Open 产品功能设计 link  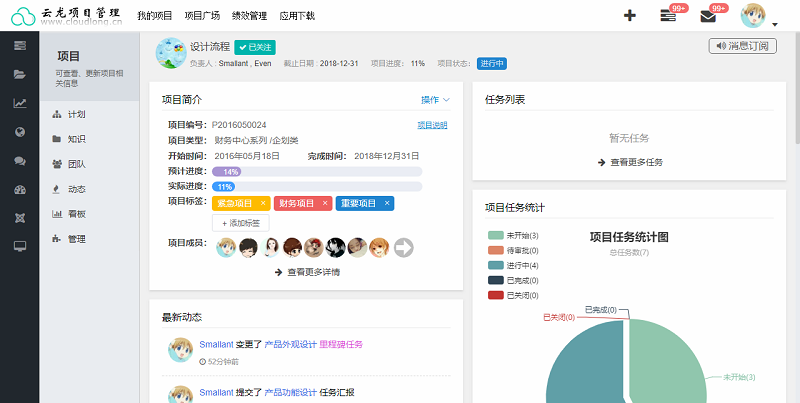tap(291, 392)
